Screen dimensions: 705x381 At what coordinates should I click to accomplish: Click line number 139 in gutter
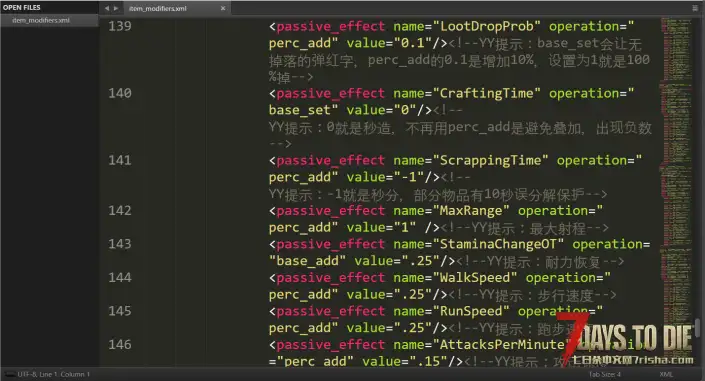tap(120, 26)
